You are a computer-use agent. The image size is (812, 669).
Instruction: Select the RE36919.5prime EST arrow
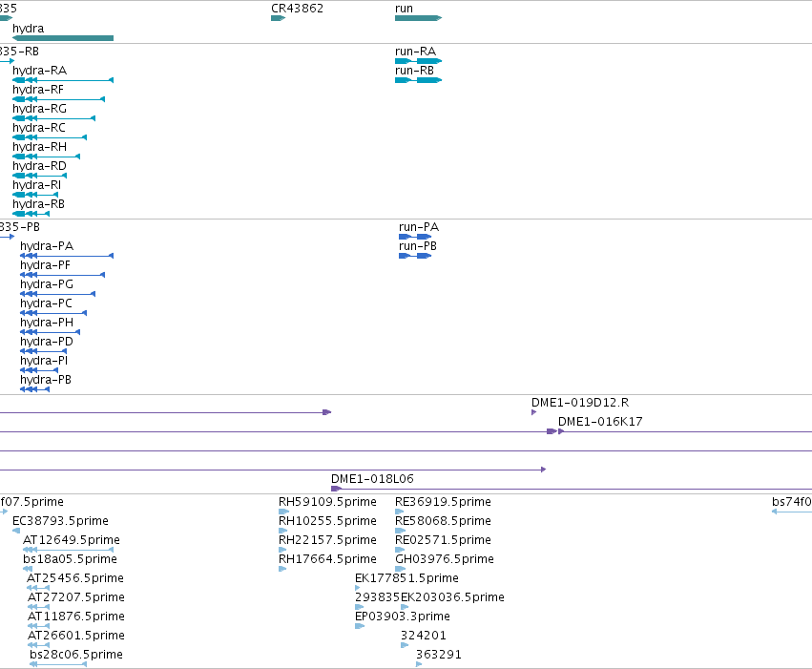(x=399, y=512)
